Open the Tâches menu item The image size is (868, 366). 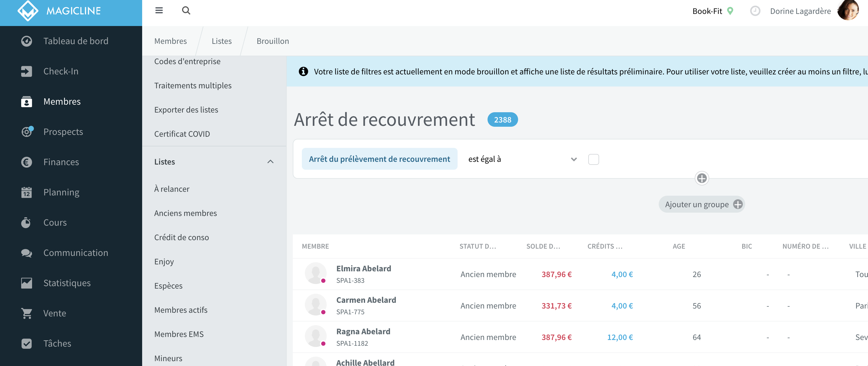pos(71,343)
